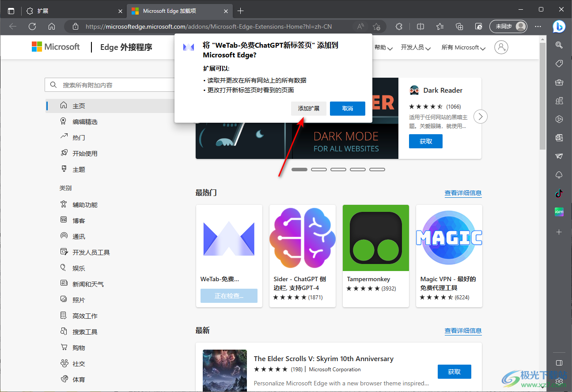Open the Skyrim theme thumbnail

pyautogui.click(x=225, y=370)
